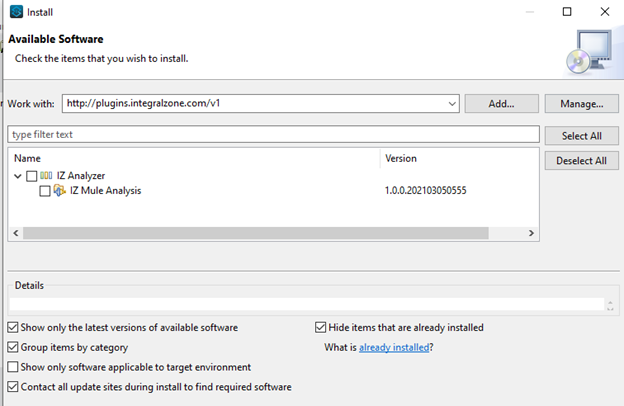Image resolution: width=624 pixels, height=406 pixels.
Task: Click the type filter text field
Action: 272,134
